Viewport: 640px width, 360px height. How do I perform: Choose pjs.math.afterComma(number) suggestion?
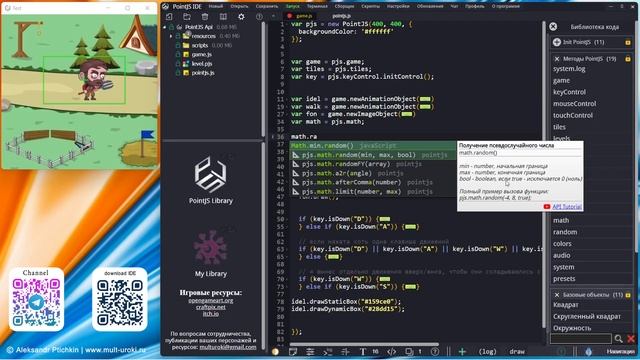point(373,182)
